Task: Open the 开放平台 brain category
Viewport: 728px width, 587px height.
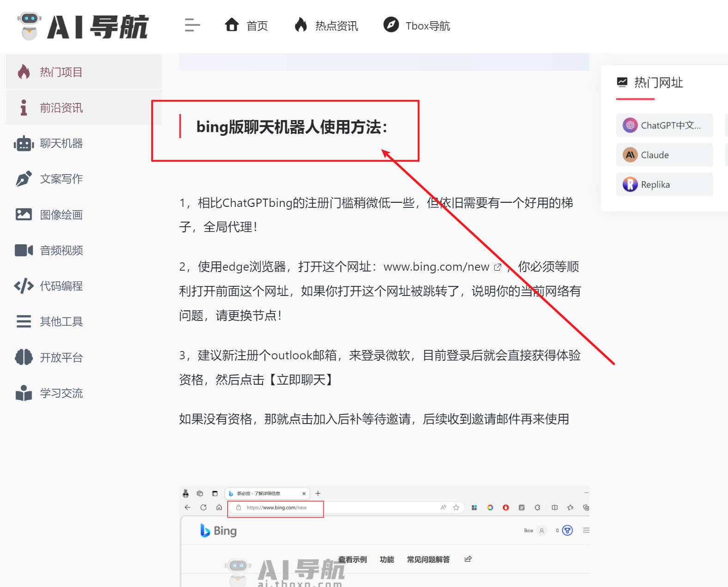Action: pyautogui.click(x=49, y=357)
